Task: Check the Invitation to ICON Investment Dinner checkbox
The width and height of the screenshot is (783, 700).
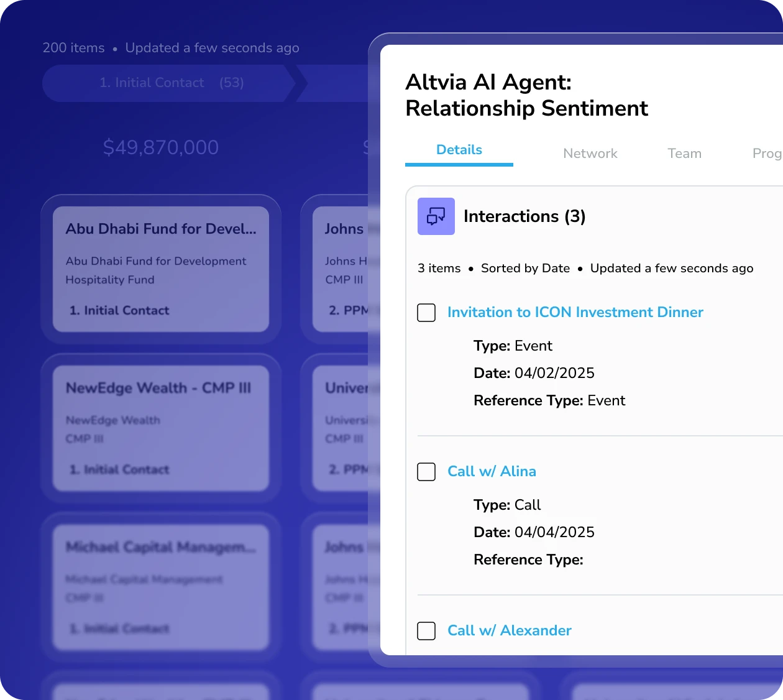Action: pos(426,313)
